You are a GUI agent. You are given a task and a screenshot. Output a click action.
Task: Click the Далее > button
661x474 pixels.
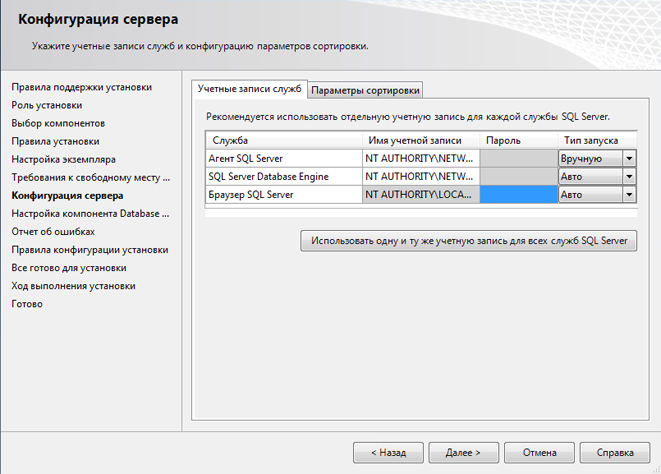[x=463, y=452]
